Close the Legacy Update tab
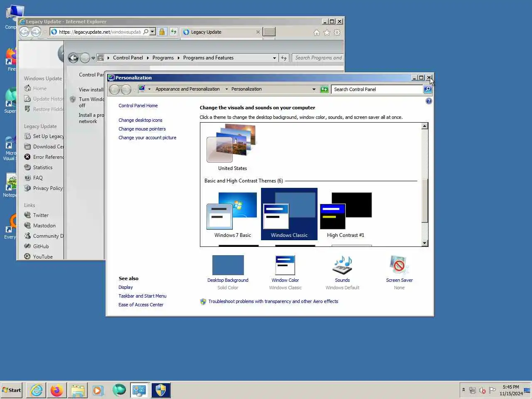The width and height of the screenshot is (532, 399). [x=258, y=32]
